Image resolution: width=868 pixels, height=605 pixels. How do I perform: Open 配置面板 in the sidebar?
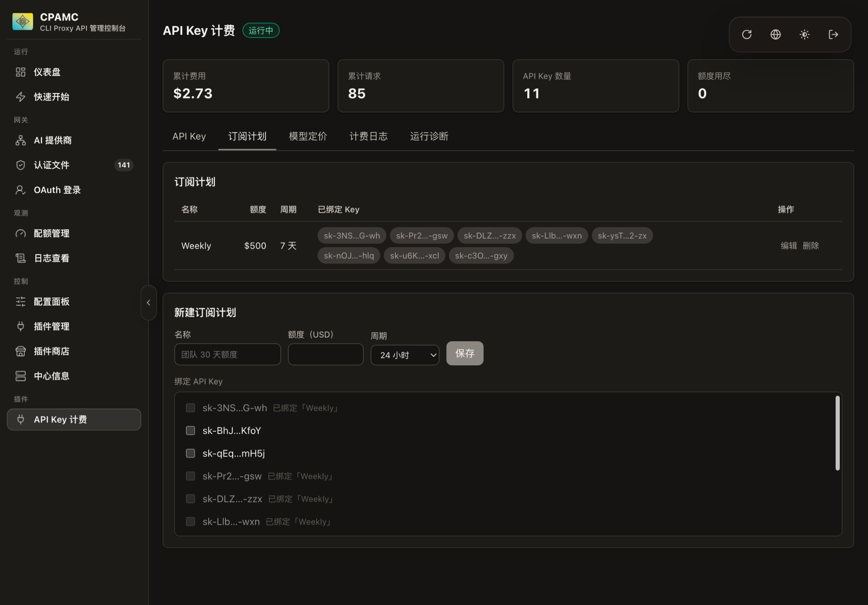coord(74,302)
